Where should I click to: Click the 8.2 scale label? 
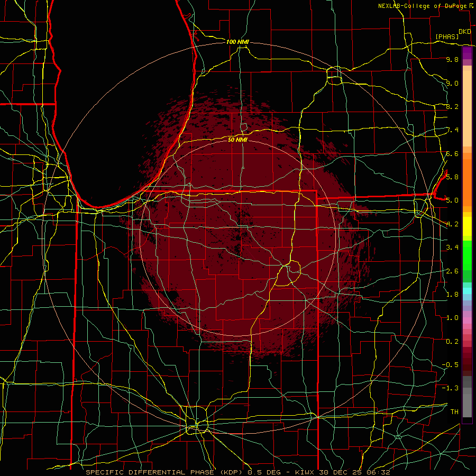[x=452, y=106]
